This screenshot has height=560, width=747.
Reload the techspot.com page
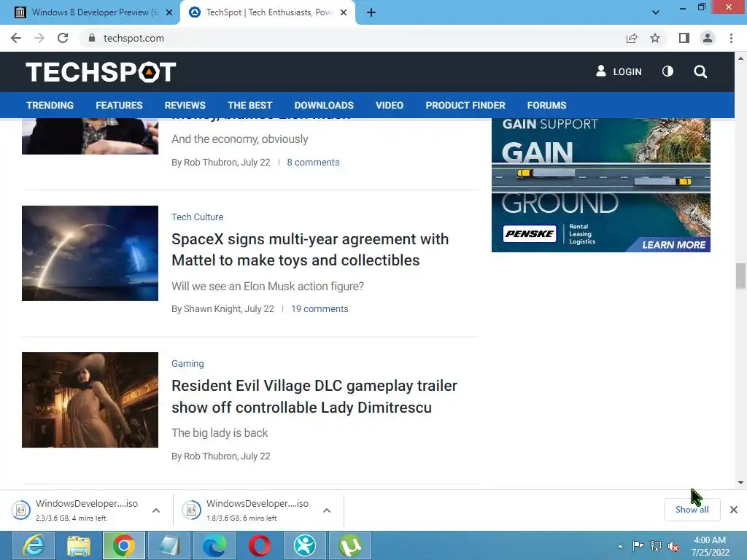tap(63, 38)
